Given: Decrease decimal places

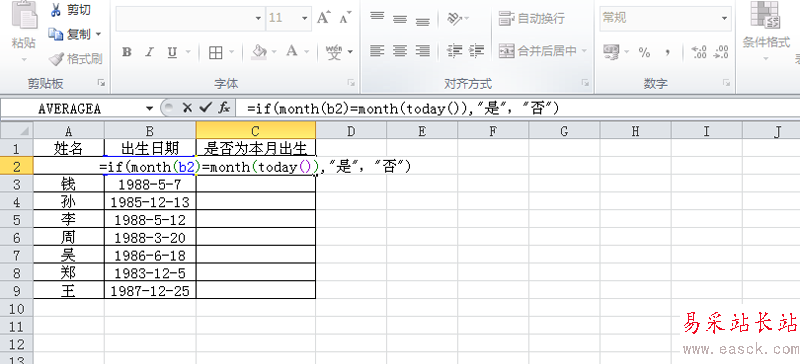Looking at the screenshot, I should [x=721, y=52].
